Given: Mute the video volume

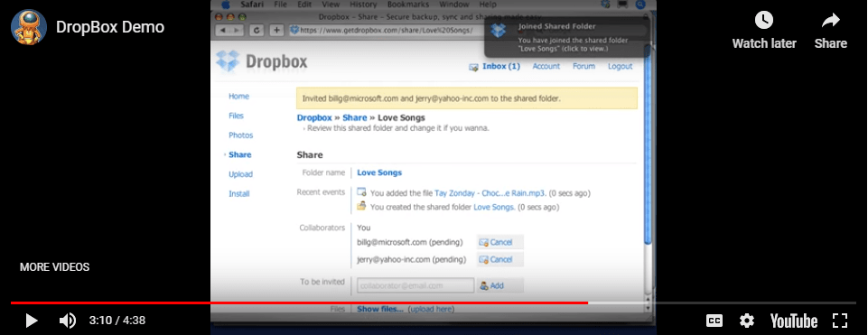Looking at the screenshot, I should pos(67,321).
